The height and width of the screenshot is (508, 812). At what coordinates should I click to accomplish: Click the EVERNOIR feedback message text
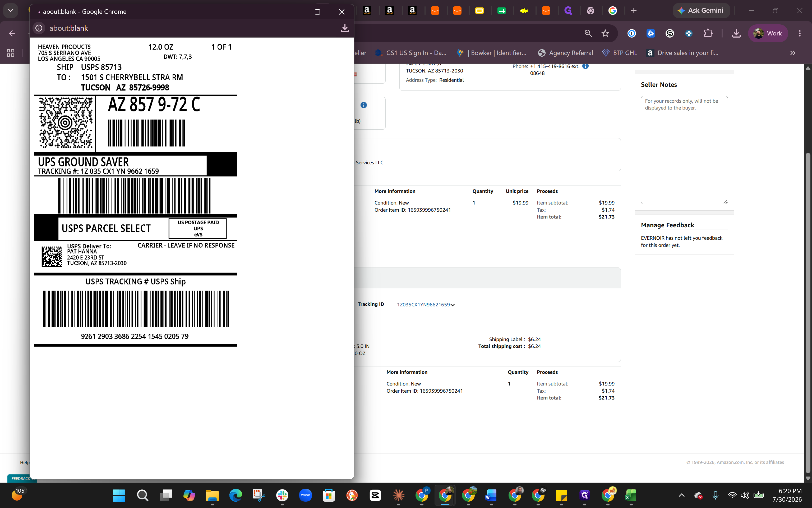[x=681, y=242]
